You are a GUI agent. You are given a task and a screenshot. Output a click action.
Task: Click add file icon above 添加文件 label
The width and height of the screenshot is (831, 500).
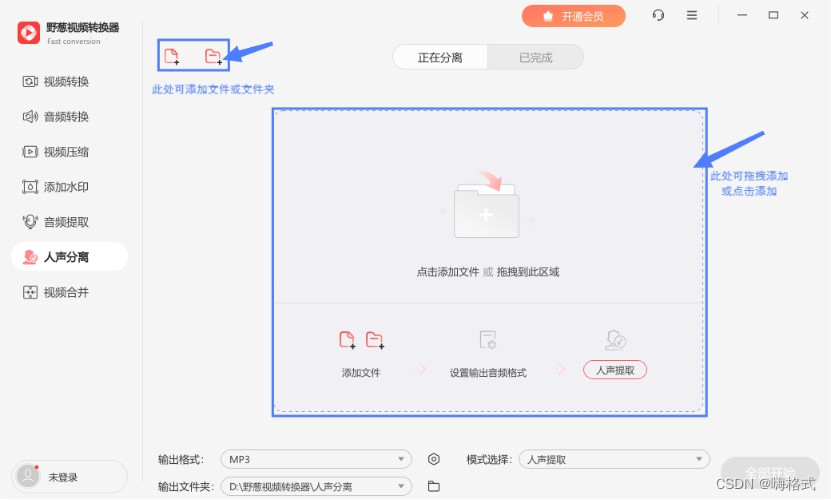(347, 339)
